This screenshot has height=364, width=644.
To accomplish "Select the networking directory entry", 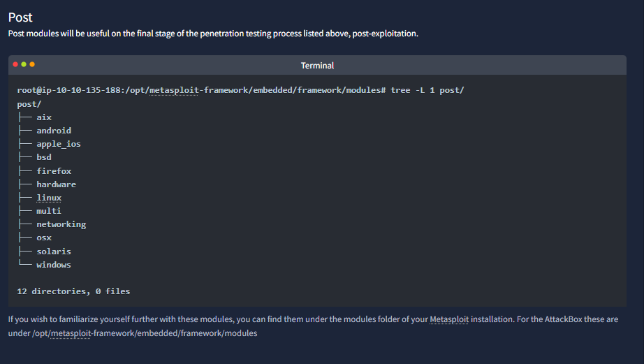I will [61, 224].
